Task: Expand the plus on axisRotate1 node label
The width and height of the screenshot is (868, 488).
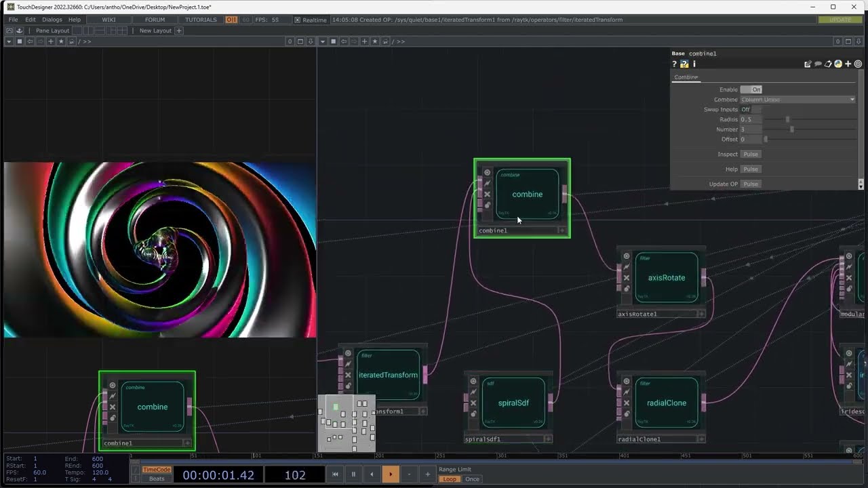Action: pos(701,314)
